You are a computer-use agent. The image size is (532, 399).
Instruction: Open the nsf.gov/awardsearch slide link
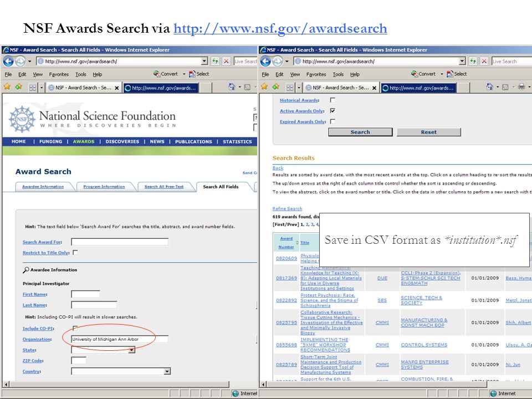pyautogui.click(x=280, y=28)
